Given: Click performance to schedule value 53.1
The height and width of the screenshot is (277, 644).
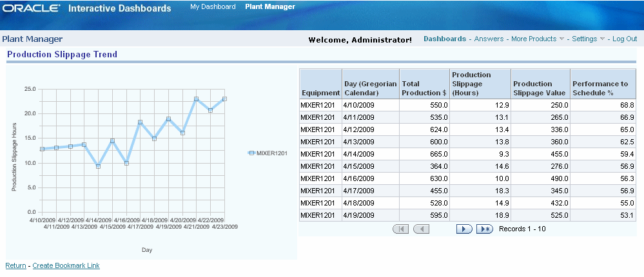Looking at the screenshot, I should (603, 215).
